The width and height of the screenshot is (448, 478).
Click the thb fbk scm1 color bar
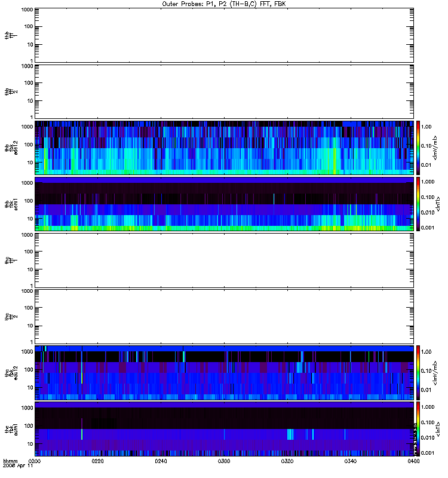pos(418,204)
